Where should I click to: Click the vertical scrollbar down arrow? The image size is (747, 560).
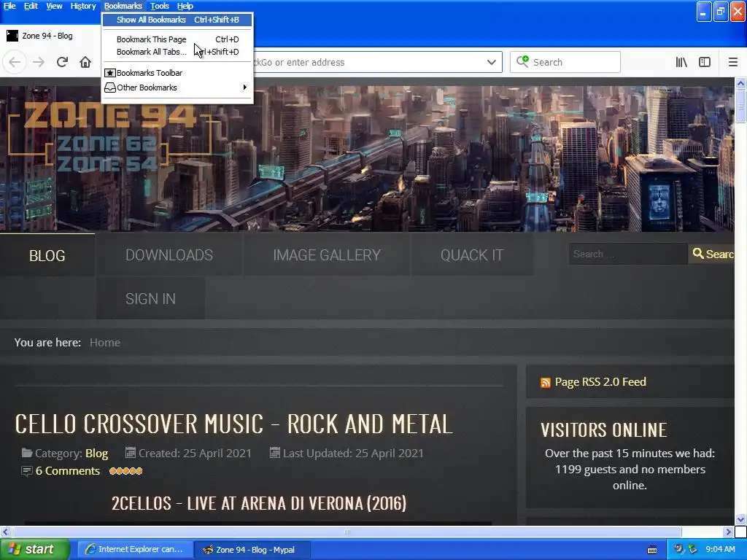coord(740,519)
